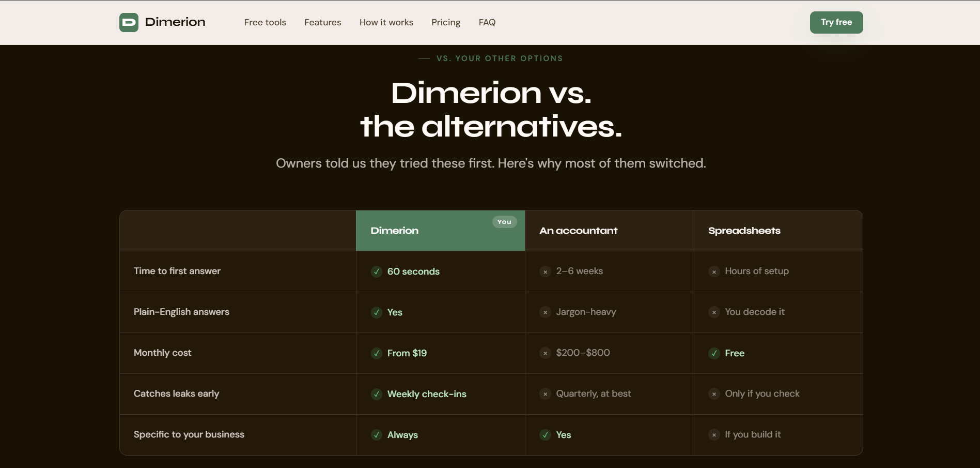
Task: Select the Spreadsheets column header
Action: [x=779, y=231]
